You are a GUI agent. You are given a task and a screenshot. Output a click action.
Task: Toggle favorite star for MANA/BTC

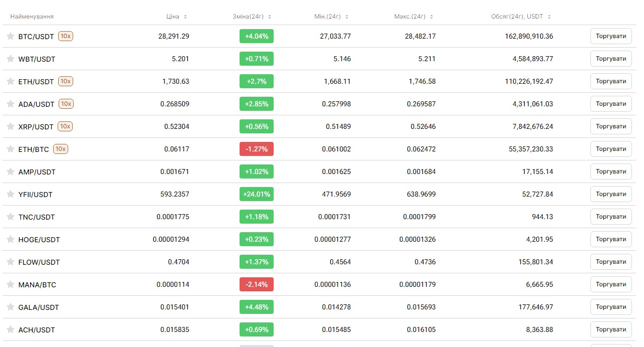click(x=11, y=284)
